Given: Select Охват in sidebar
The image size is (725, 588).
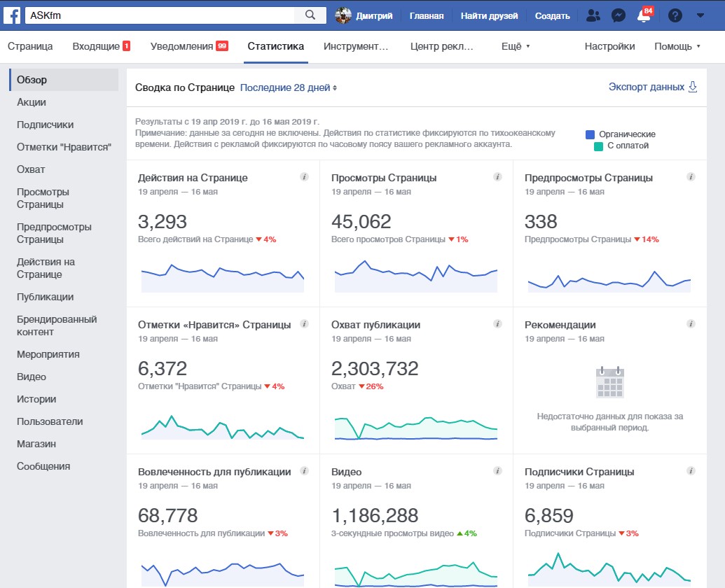Looking at the screenshot, I should click(x=31, y=169).
